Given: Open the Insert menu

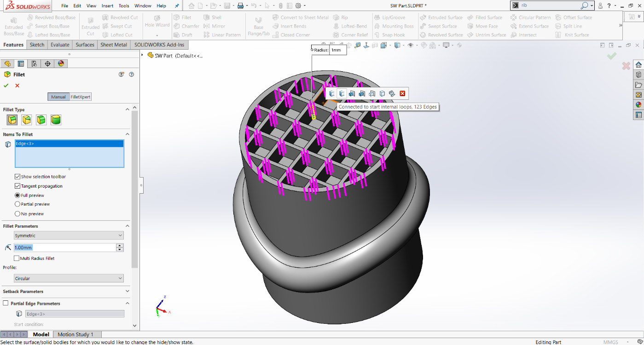Looking at the screenshot, I should (x=107, y=6).
